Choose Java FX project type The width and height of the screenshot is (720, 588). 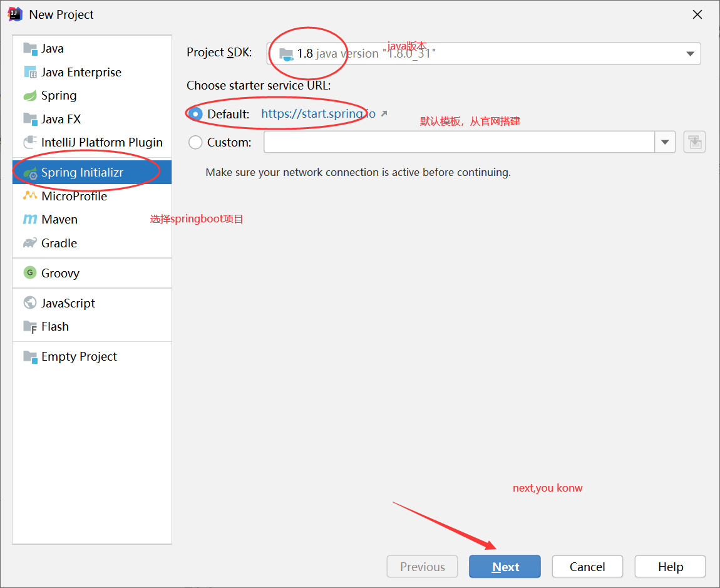point(92,119)
